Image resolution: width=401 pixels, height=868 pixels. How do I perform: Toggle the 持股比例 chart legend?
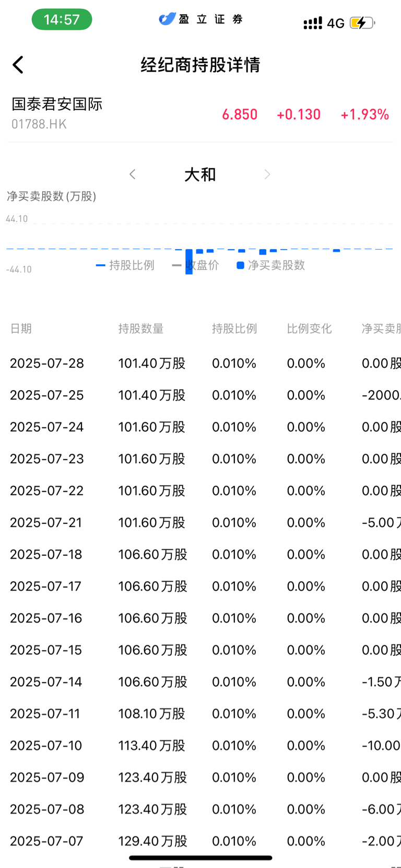pos(125,265)
